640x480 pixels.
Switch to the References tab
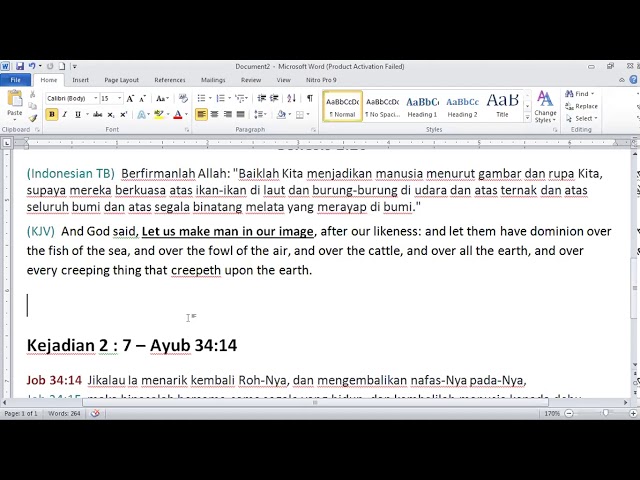(x=170, y=80)
